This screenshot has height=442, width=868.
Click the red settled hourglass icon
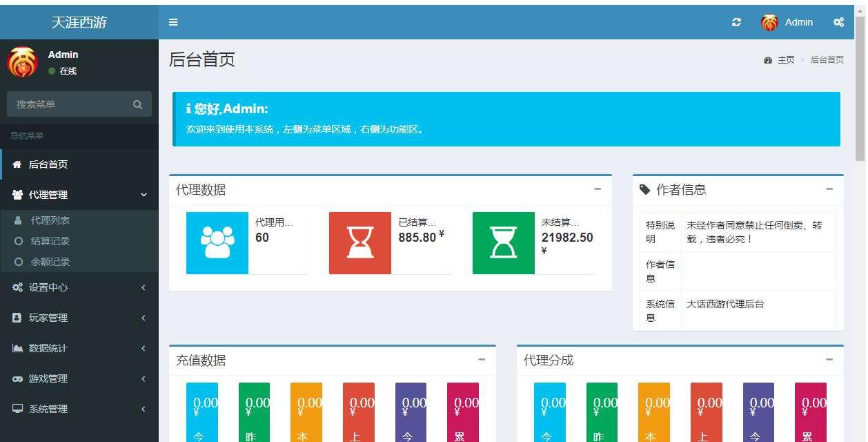[360, 243]
